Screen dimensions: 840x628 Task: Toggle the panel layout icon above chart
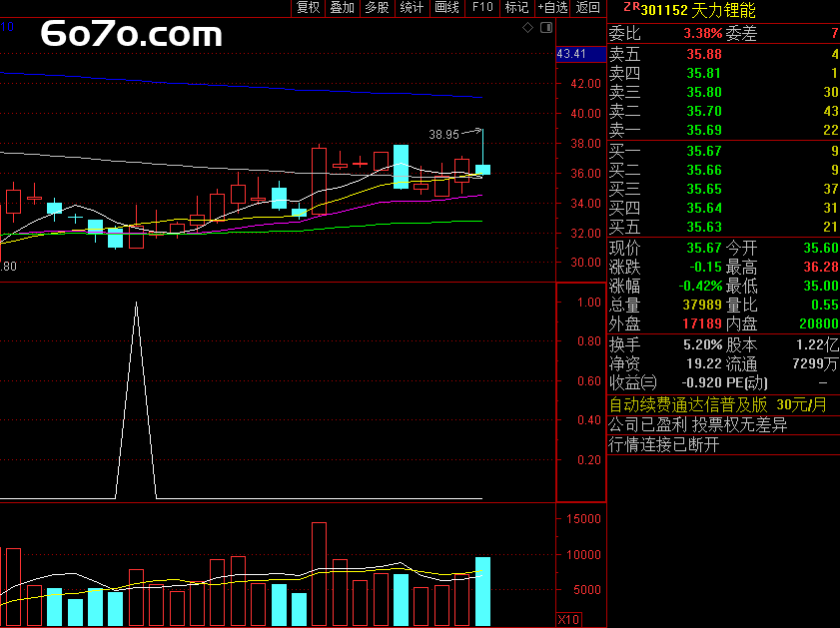[x=546, y=27]
